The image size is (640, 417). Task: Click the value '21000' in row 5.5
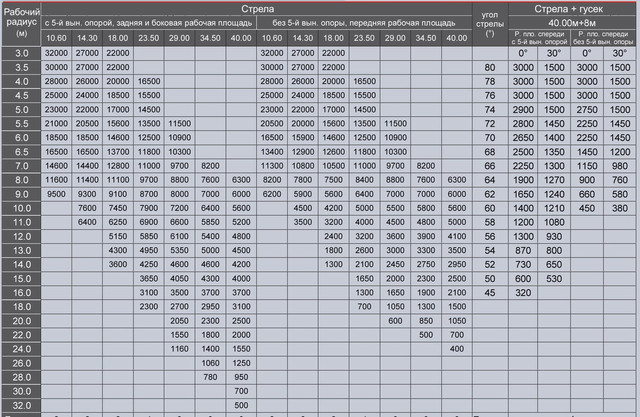pyautogui.click(x=56, y=124)
